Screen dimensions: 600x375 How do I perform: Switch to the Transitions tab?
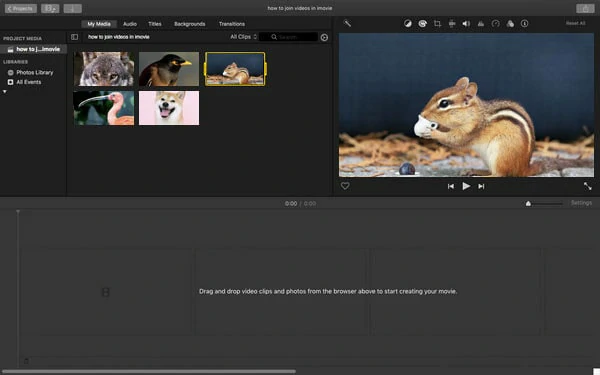point(232,24)
